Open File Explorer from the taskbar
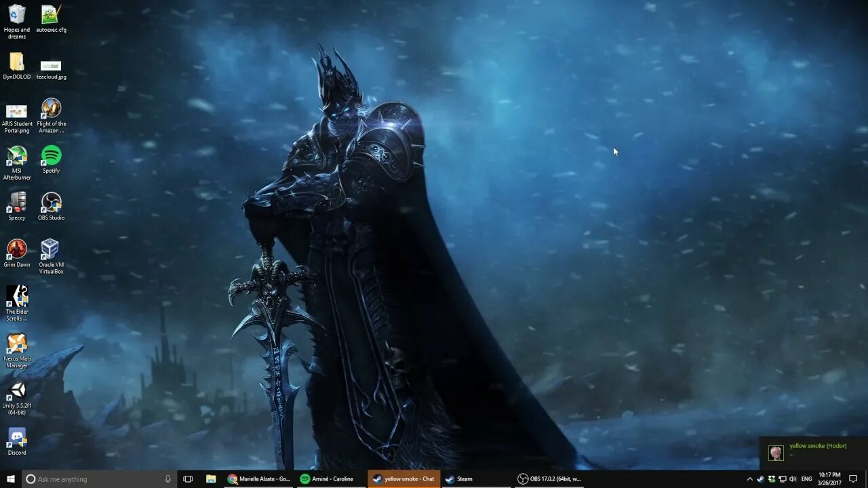The width and height of the screenshot is (868, 488). pos(211,479)
